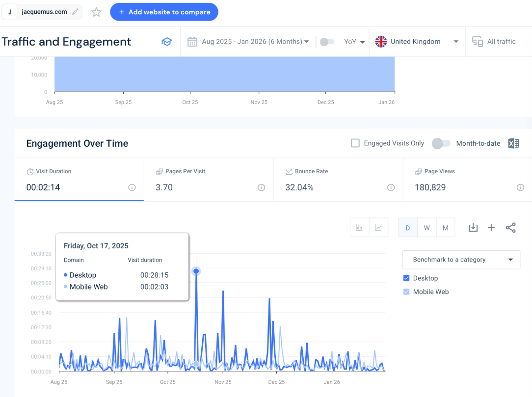532x397 pixels.
Task: Share the engagement chart
Action: (510, 228)
